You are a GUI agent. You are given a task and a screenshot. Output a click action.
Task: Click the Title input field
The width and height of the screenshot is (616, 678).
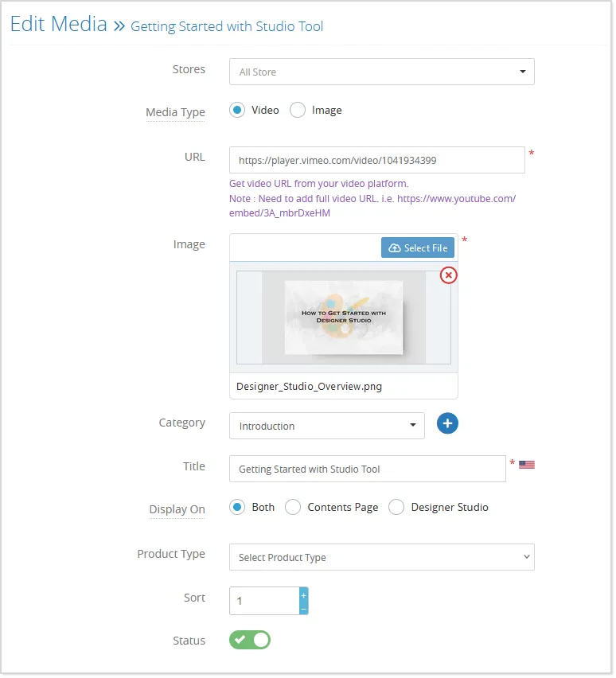click(x=368, y=470)
